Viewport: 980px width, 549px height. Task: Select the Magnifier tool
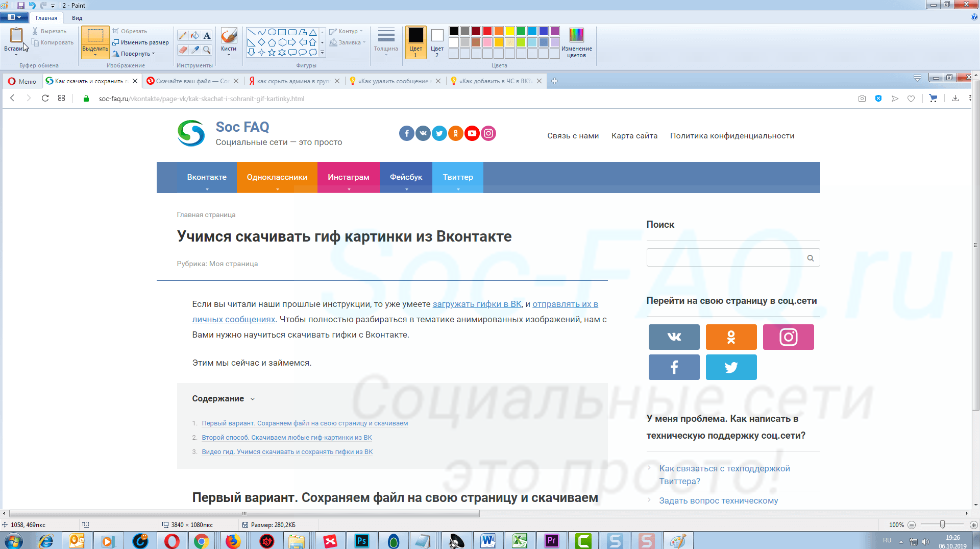tap(207, 50)
